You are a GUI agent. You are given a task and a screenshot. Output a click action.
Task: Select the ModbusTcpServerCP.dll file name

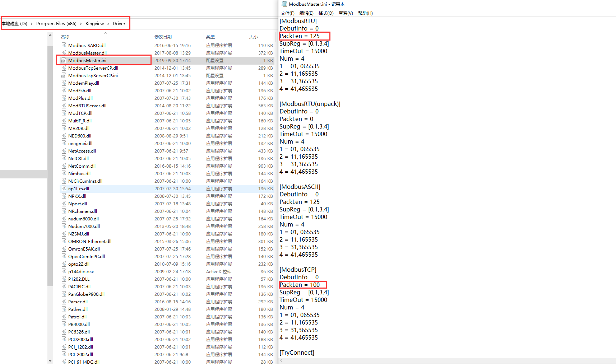coord(93,68)
